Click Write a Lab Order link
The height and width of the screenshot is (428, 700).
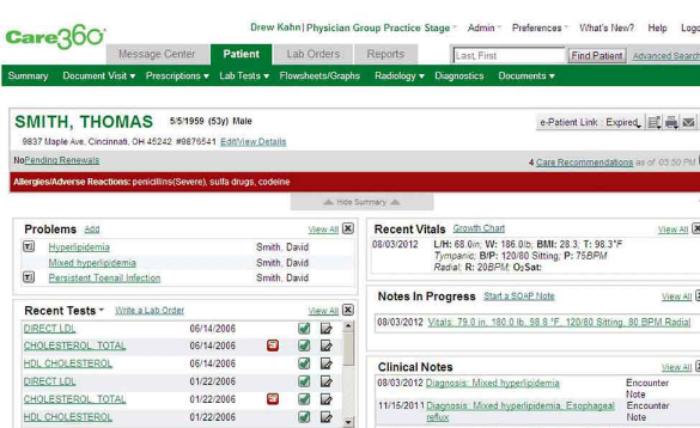tap(150, 311)
